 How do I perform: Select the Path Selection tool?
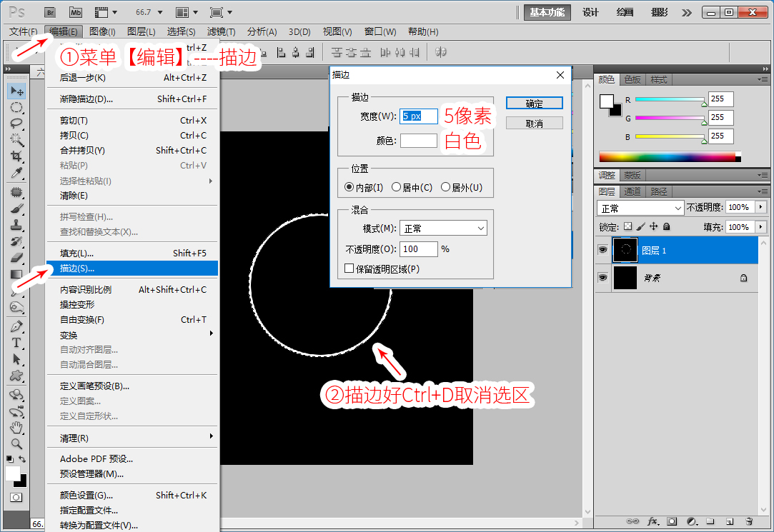coord(16,359)
